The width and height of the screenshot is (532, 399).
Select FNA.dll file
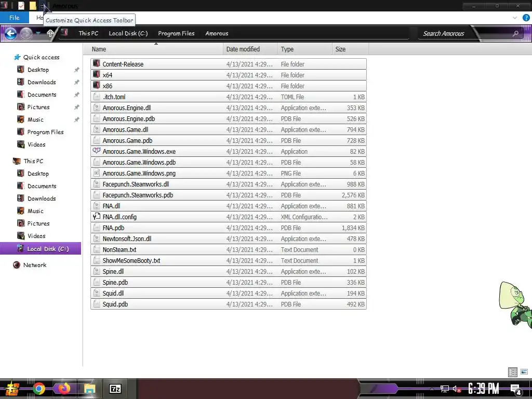[x=229, y=206]
